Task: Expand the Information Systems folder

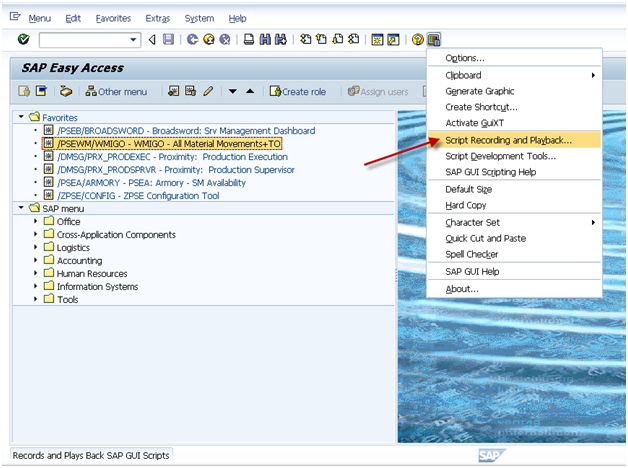Action: pos(35,286)
